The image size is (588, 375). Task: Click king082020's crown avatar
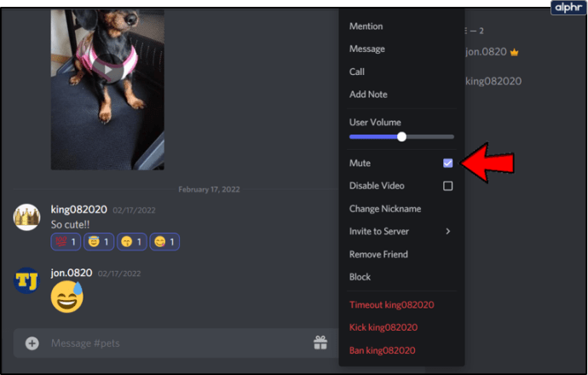tap(26, 216)
